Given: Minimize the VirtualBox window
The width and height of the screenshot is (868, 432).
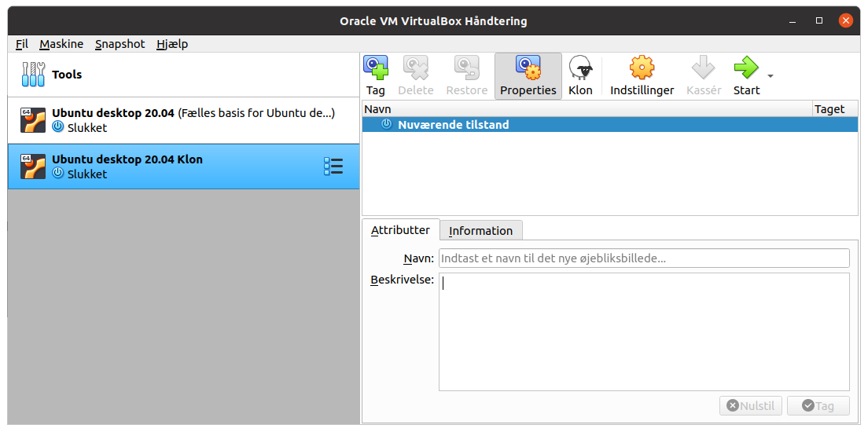Looking at the screenshot, I should (x=793, y=21).
